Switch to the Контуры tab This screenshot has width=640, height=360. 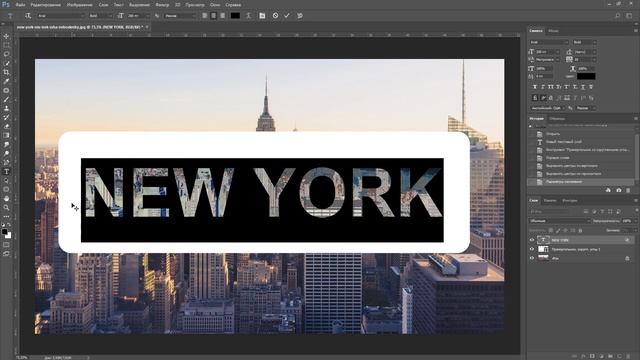[569, 200]
